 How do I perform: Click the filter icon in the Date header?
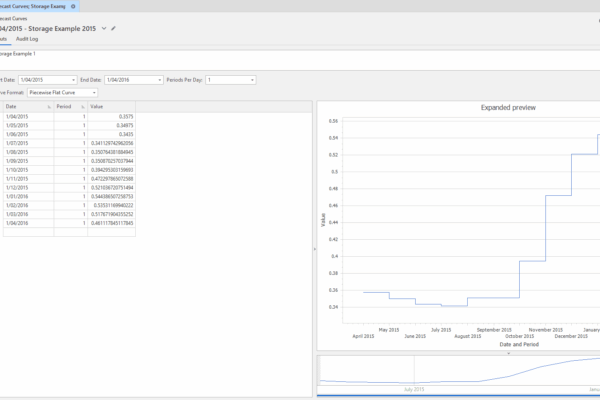coord(49,107)
